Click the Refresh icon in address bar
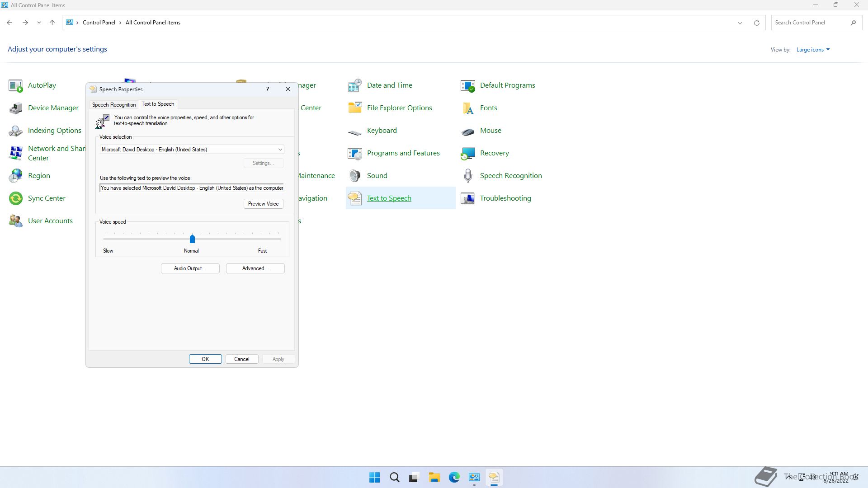The width and height of the screenshot is (868, 488). (x=756, y=23)
